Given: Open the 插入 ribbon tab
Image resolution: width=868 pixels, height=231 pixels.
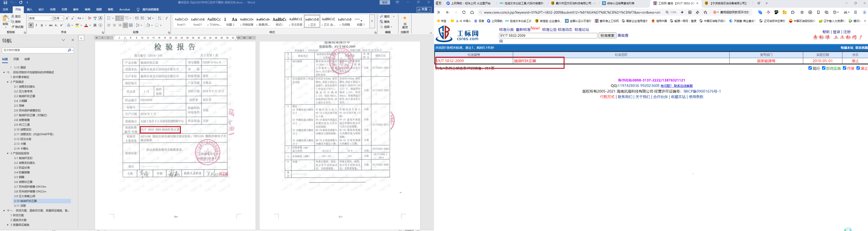Looking at the screenshot, I should 30,10.
